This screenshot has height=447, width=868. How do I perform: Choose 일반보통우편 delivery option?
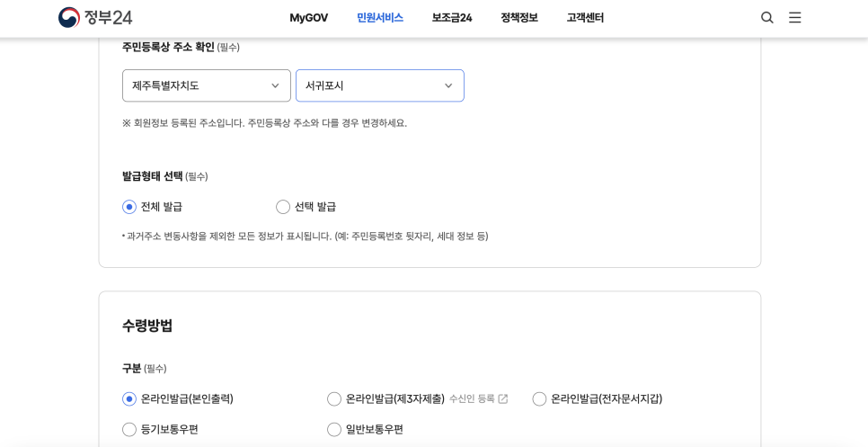click(333, 429)
